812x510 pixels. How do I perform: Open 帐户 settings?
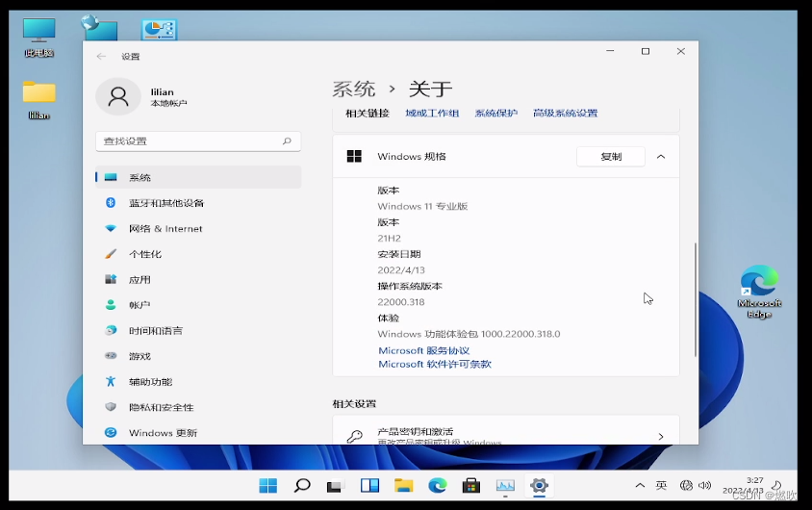click(x=198, y=305)
